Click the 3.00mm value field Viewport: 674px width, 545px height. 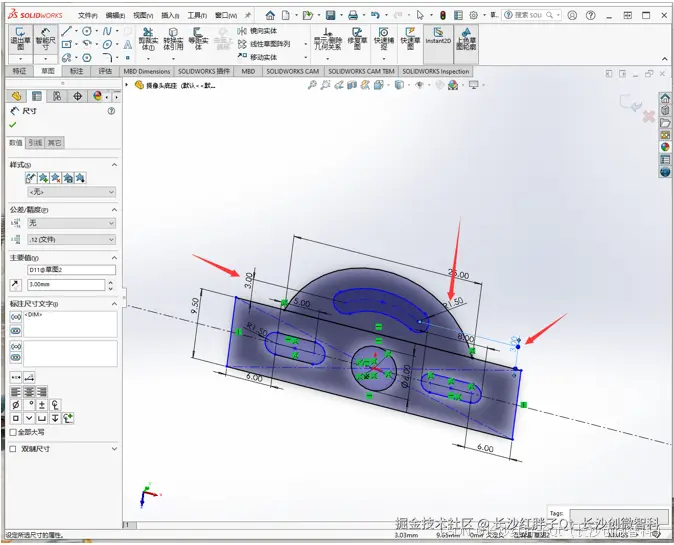click(66, 285)
